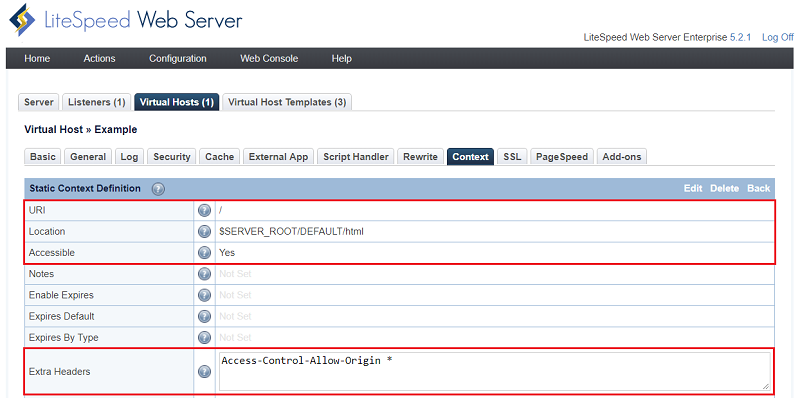800x398 pixels.
Task: Select the Virtual Hosts (1) tab
Action: (177, 102)
